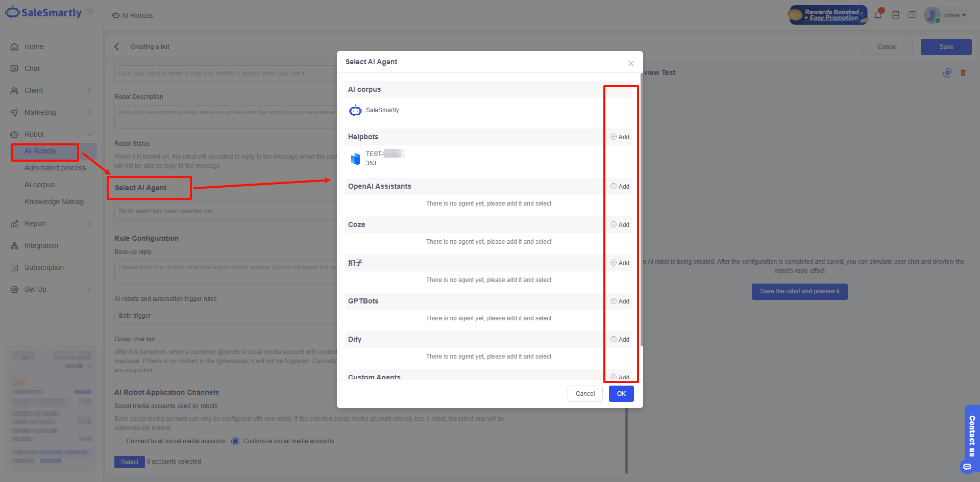980x482 pixels.
Task: Select Customize social media accounts
Action: pyautogui.click(x=235, y=441)
